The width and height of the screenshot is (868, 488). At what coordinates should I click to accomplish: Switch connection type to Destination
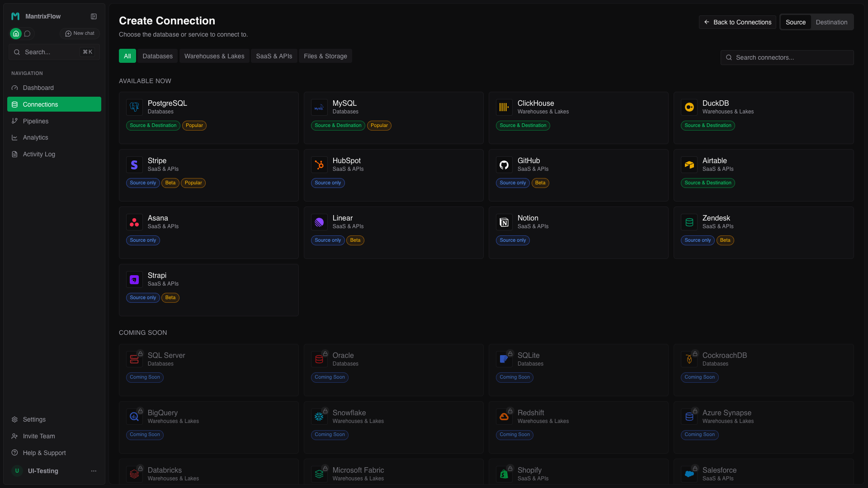point(831,22)
